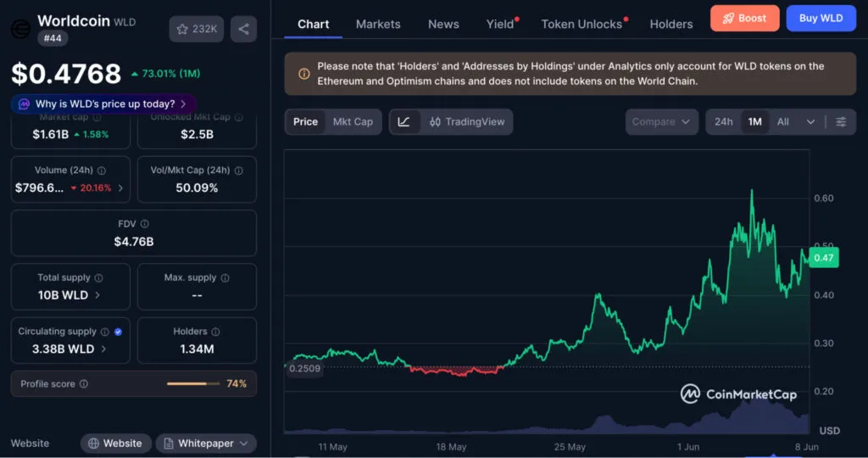Click the Volume (24h) info icon
The width and height of the screenshot is (868, 458).
click(x=102, y=170)
